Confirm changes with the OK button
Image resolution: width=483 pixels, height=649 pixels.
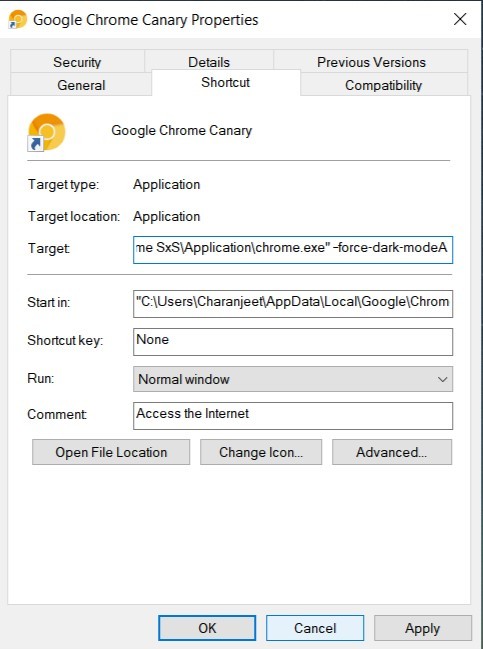(207, 628)
